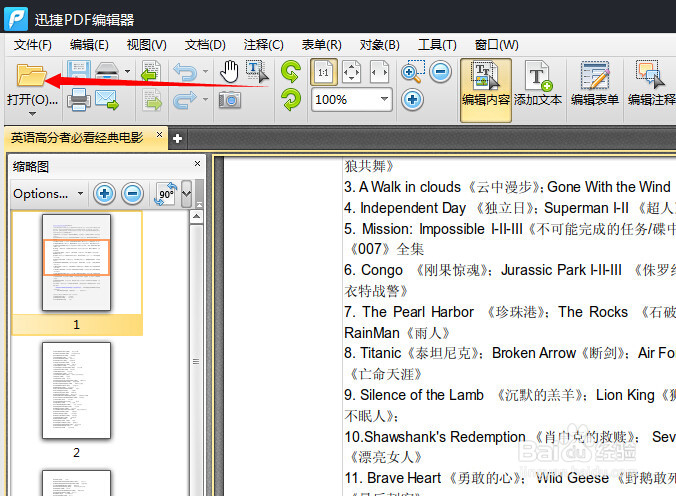The height and width of the screenshot is (496, 676).
Task: Choose the 添加文本 add text tool
Action: [x=538, y=84]
